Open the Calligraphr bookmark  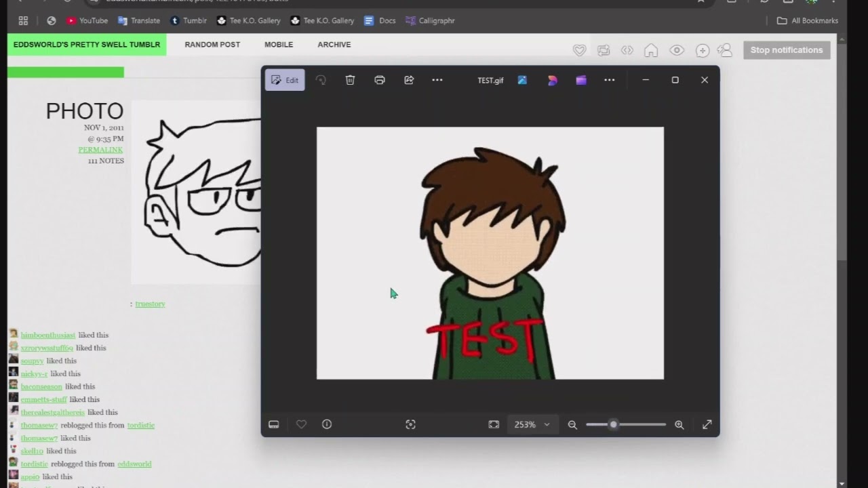(430, 20)
